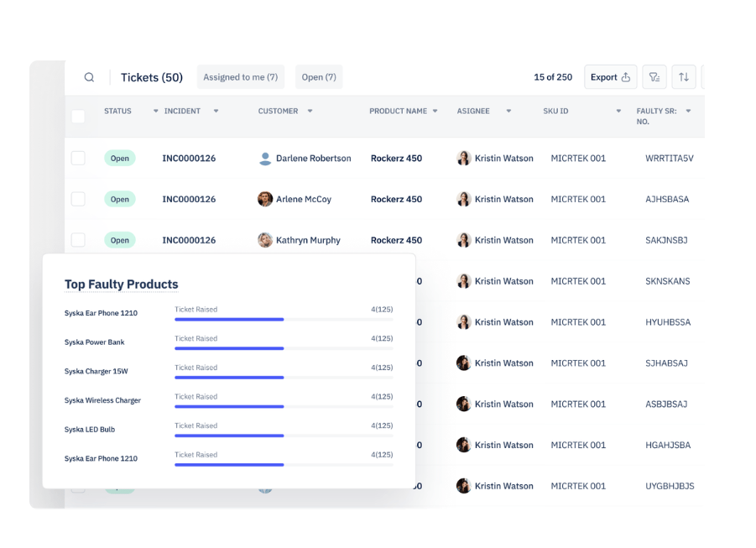Click the Syska LED Bulb label
756x548 pixels.
pos(90,430)
